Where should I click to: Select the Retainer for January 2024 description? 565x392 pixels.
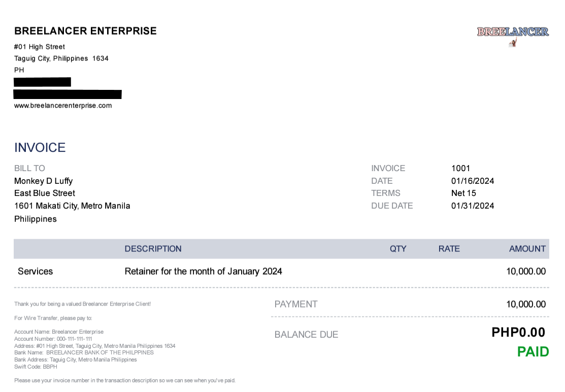[203, 271]
